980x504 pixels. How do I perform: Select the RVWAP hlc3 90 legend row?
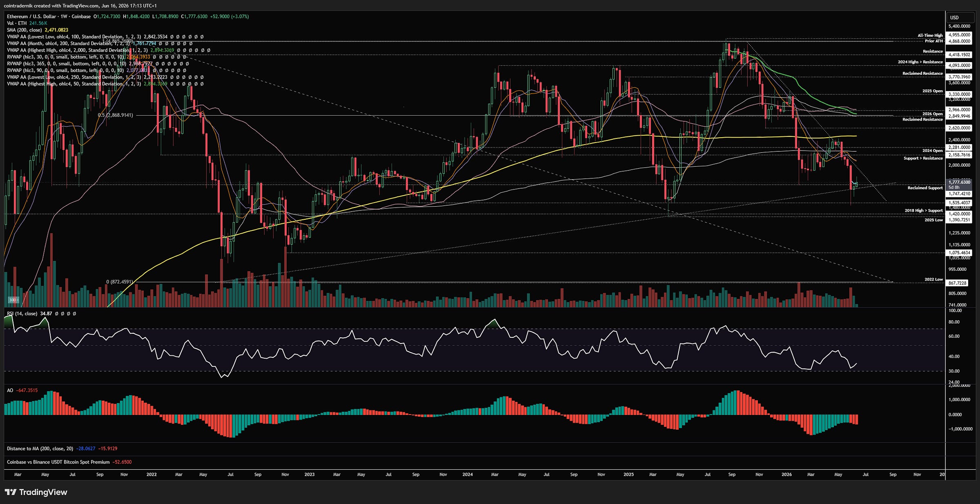tap(97, 70)
